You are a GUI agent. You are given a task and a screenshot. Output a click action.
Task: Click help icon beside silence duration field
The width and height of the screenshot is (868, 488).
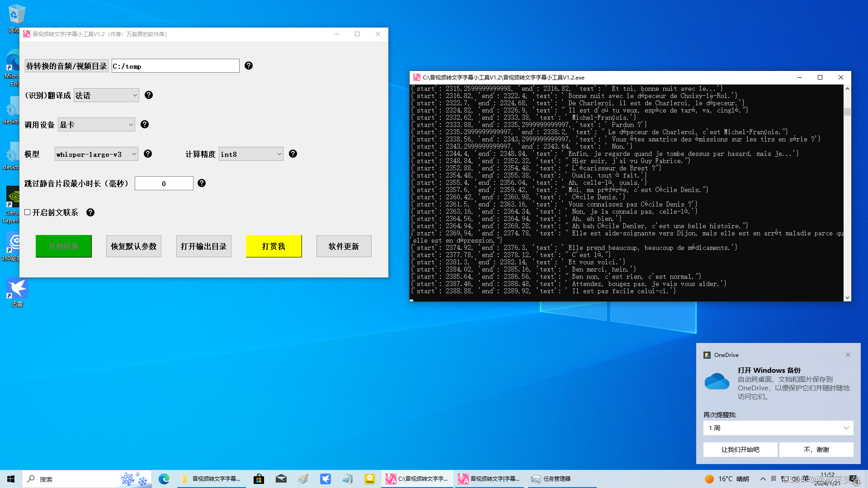(202, 183)
